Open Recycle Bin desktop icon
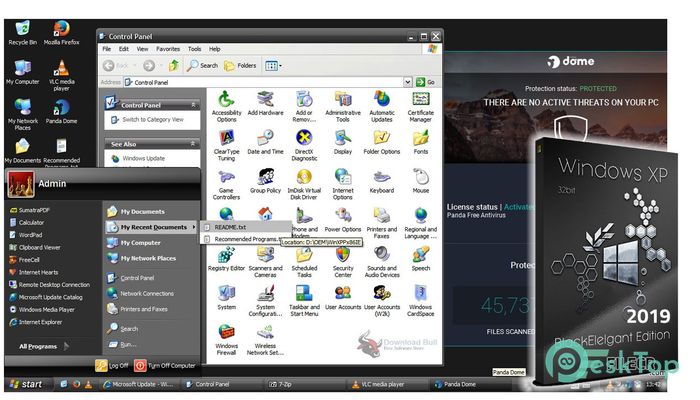 tap(22, 33)
